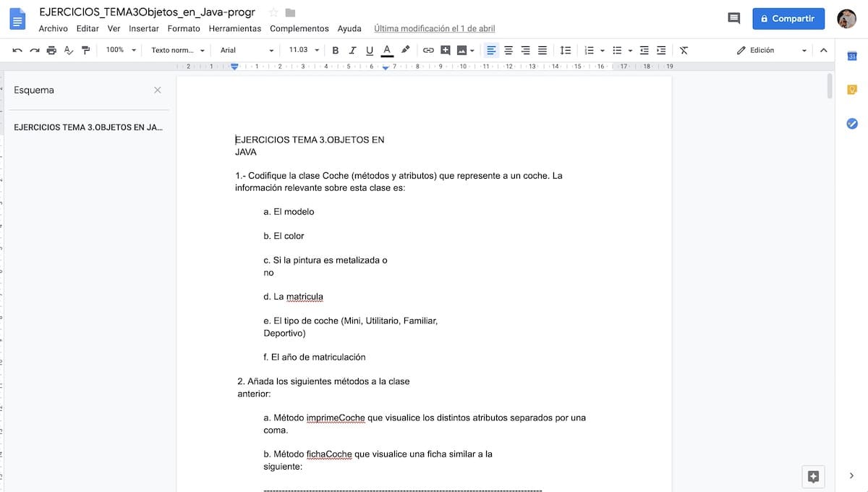Open the Última modificación history link
The width and height of the screenshot is (868, 492).
click(434, 29)
